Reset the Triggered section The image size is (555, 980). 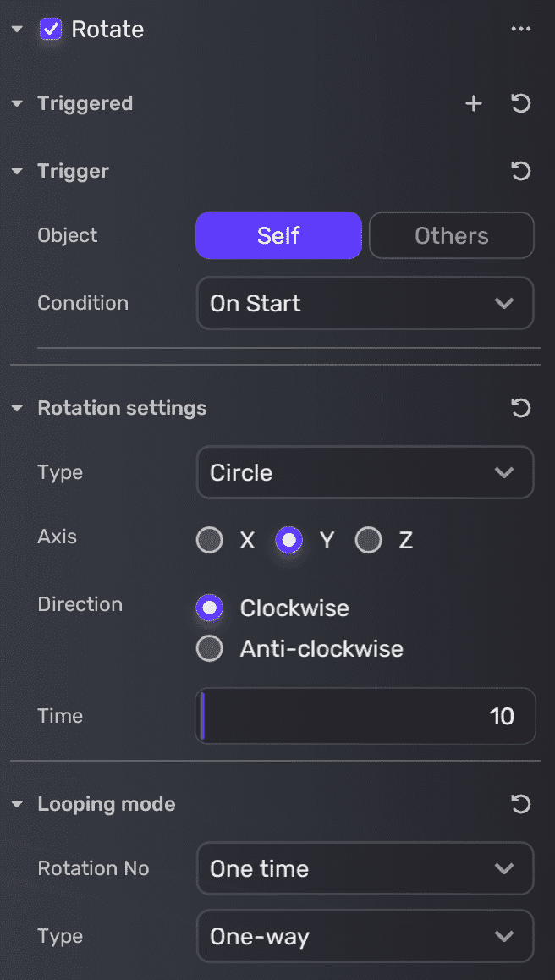tap(521, 103)
